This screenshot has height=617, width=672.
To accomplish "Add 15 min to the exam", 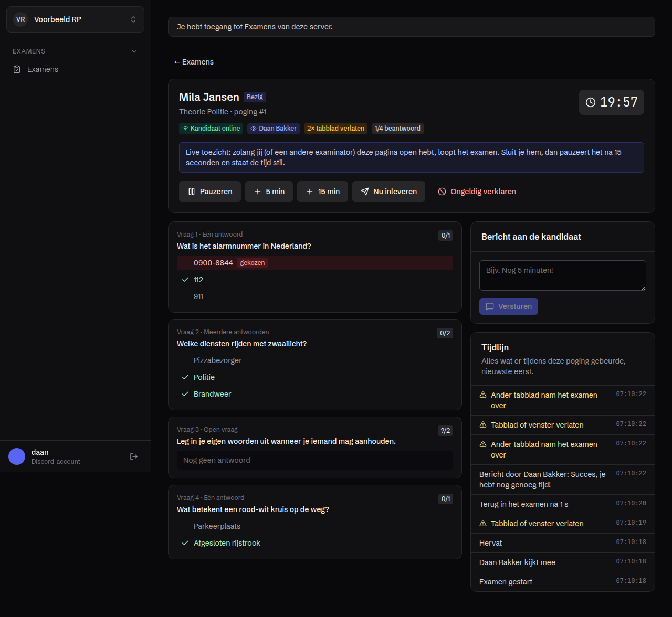I will pyautogui.click(x=322, y=192).
